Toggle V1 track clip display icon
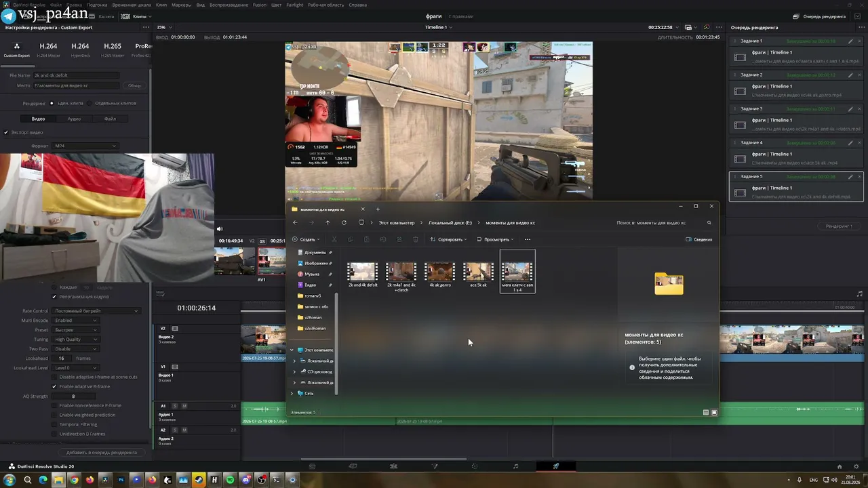Viewport: 868px width, 488px height. coord(175,367)
